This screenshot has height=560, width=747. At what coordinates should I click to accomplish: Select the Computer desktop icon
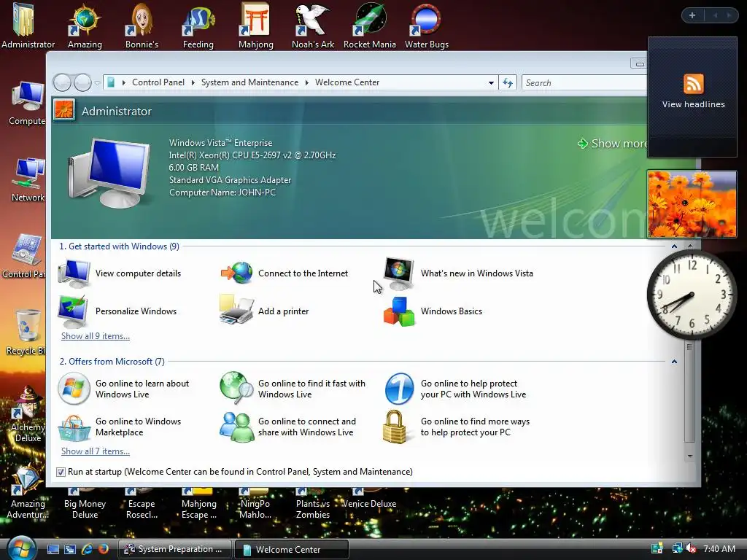(27, 103)
